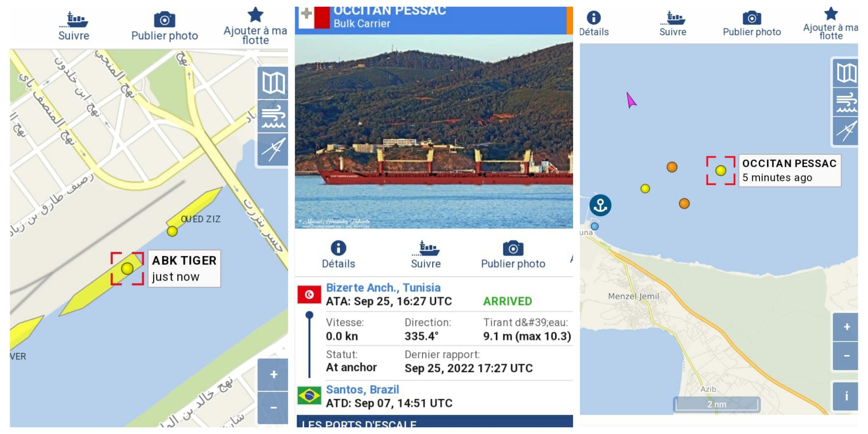This screenshot has height=434, width=868.
Task: Zoom in on the right map
Action: (846, 327)
